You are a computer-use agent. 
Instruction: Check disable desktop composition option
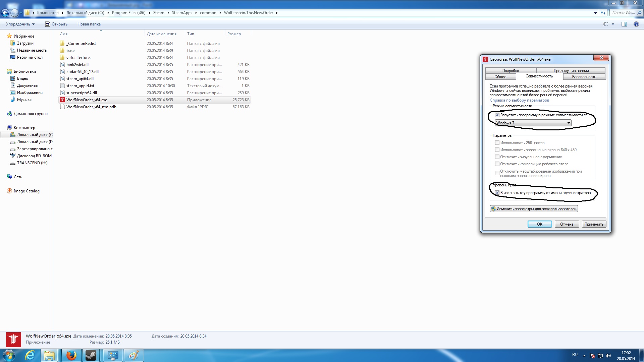click(x=497, y=164)
